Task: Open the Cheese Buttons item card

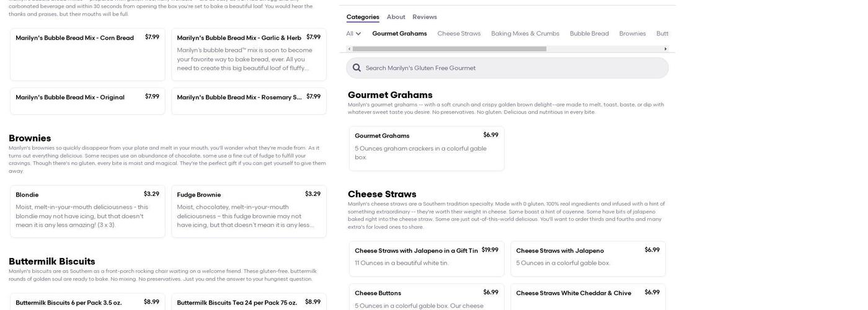Action: coord(427,297)
